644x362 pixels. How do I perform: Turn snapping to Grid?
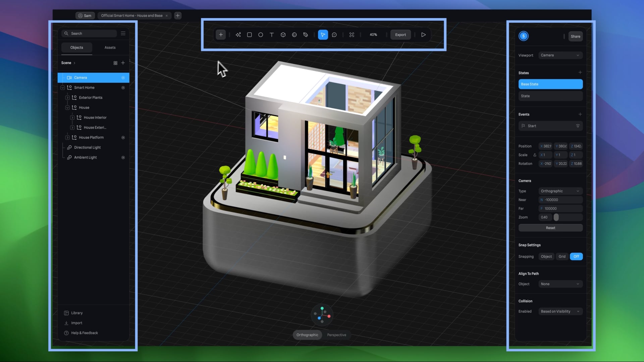tap(562, 256)
